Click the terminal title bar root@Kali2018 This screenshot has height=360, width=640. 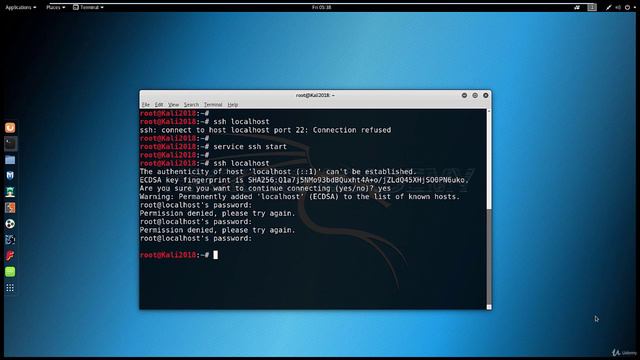pyautogui.click(x=315, y=95)
